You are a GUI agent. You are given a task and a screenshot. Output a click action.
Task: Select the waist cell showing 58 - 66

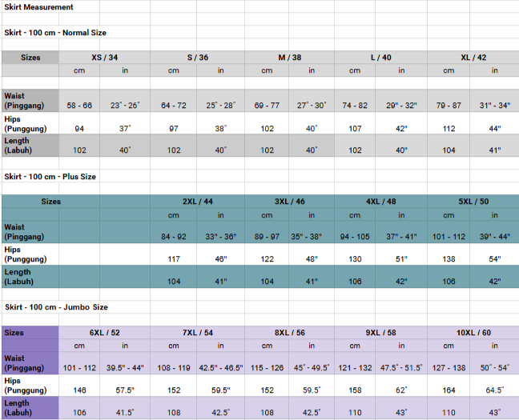[x=79, y=105]
